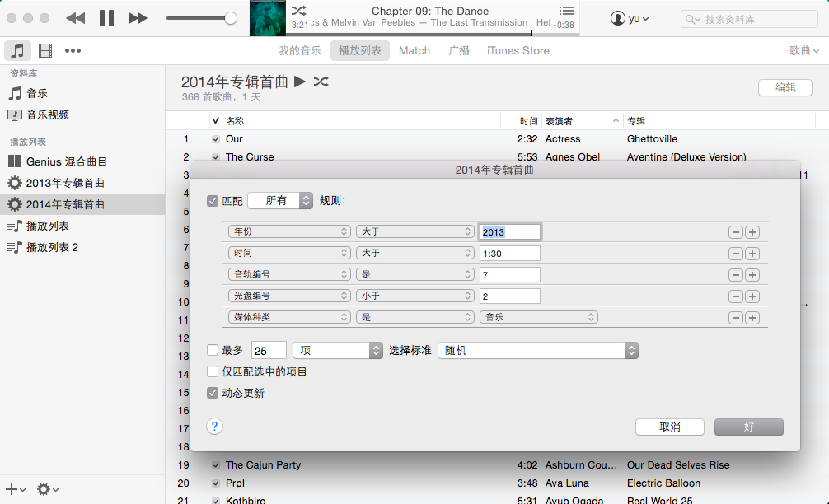Uncheck the 动态更新 checkbox
Screen dimensions: 829x504
pyautogui.click(x=213, y=393)
